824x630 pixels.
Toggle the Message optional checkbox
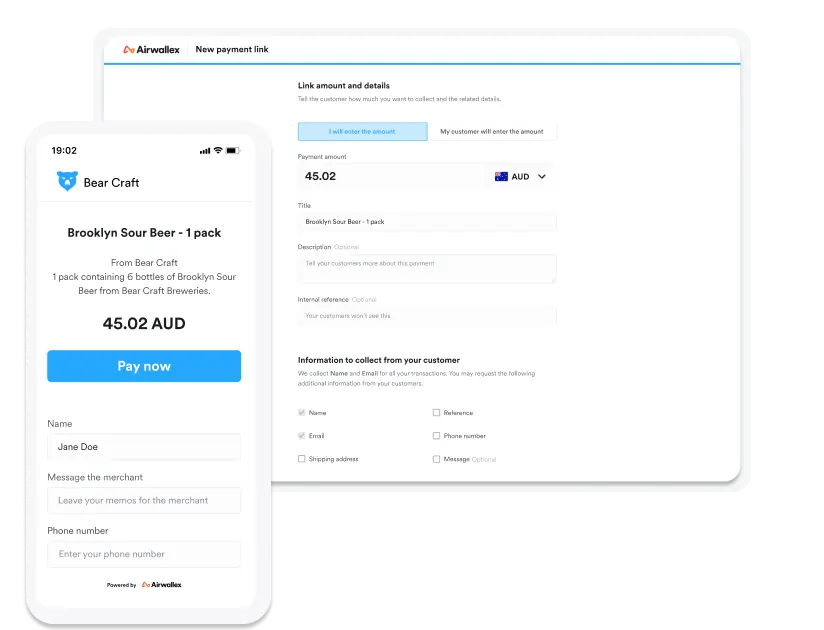point(436,459)
